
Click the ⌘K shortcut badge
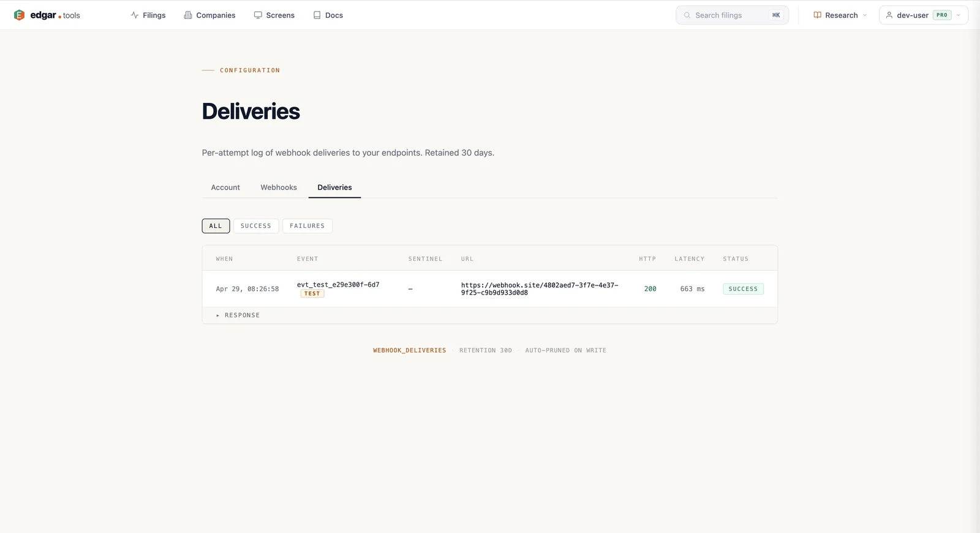click(776, 15)
